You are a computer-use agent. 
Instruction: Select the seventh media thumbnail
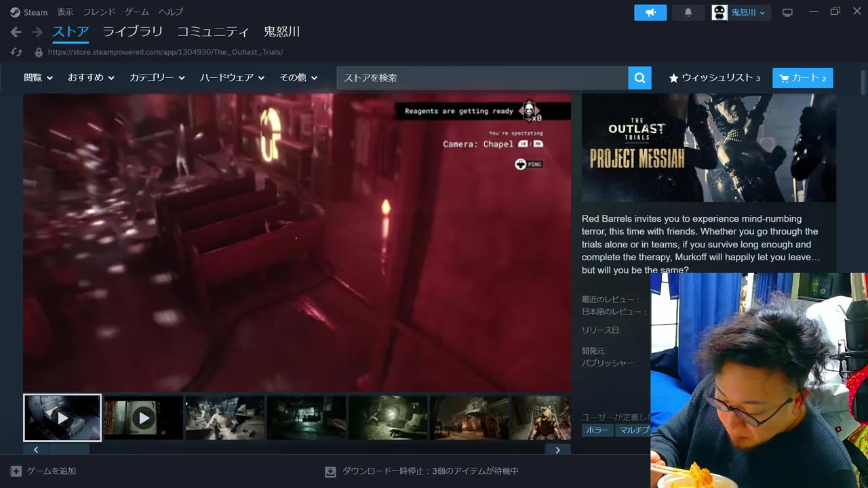[541, 418]
